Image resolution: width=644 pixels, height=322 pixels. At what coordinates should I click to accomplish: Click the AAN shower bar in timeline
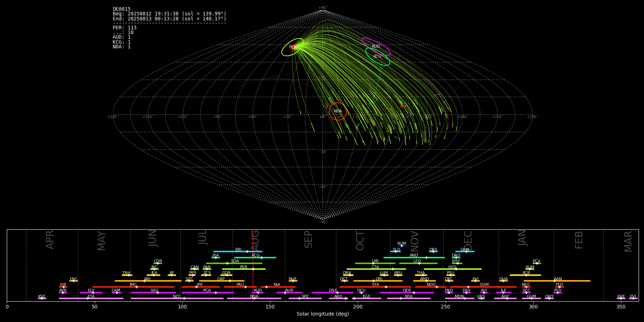point(557,281)
